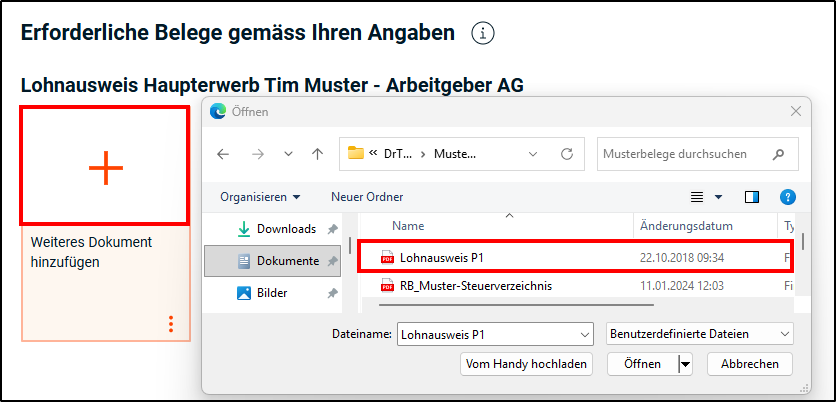
Task: Refresh the folder view
Action: 567,154
